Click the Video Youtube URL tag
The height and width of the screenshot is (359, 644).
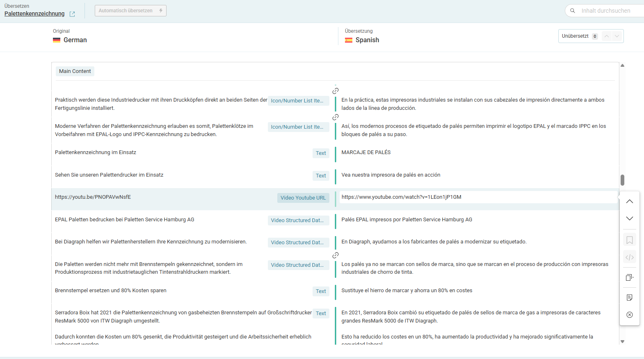[x=303, y=198]
